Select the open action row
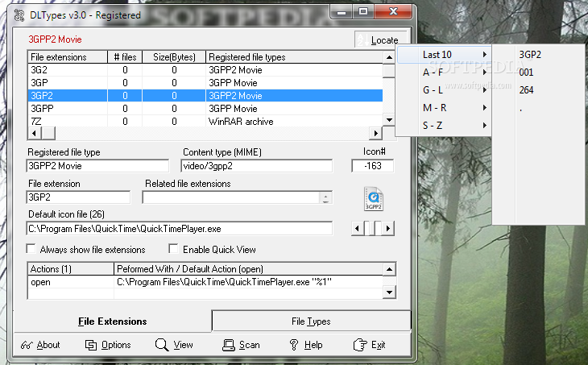 205,282
